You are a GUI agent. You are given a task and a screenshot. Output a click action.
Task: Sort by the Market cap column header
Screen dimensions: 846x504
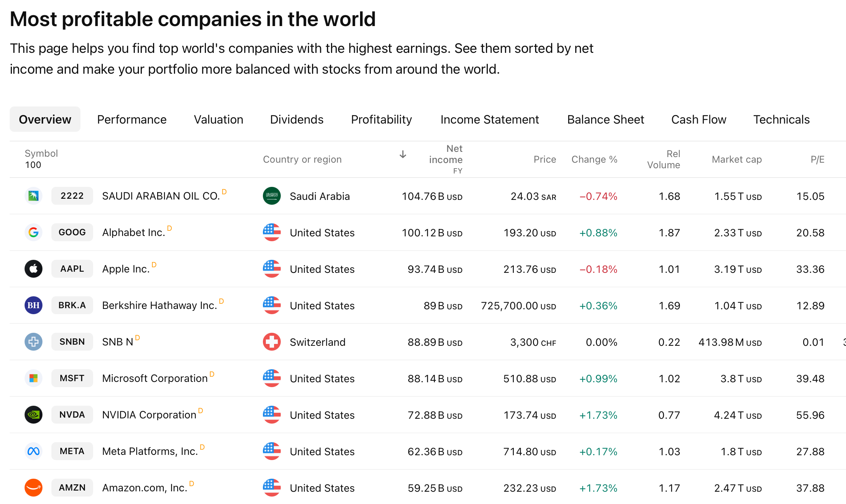tap(737, 159)
